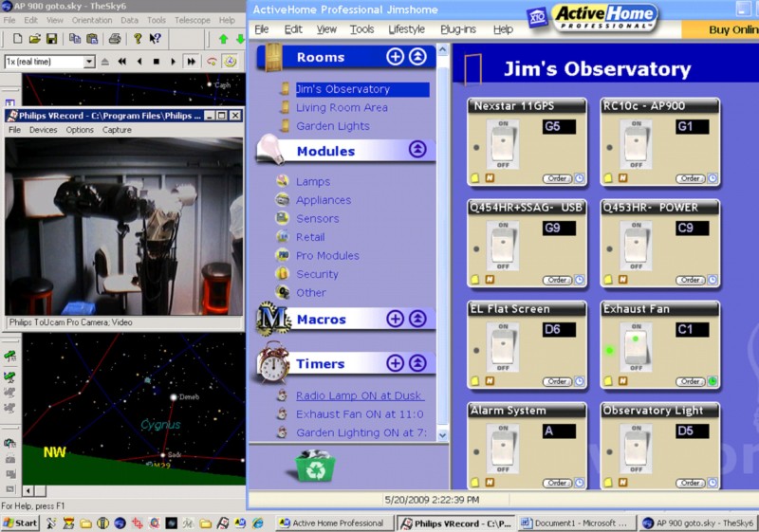759x532 pixels.
Task: Open the Plug-ins menu in ActiveHome
Action: pos(458,29)
